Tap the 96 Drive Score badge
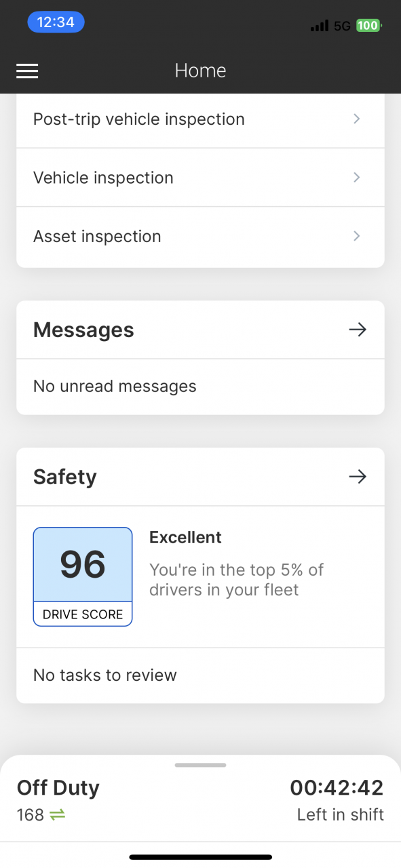 (x=83, y=576)
